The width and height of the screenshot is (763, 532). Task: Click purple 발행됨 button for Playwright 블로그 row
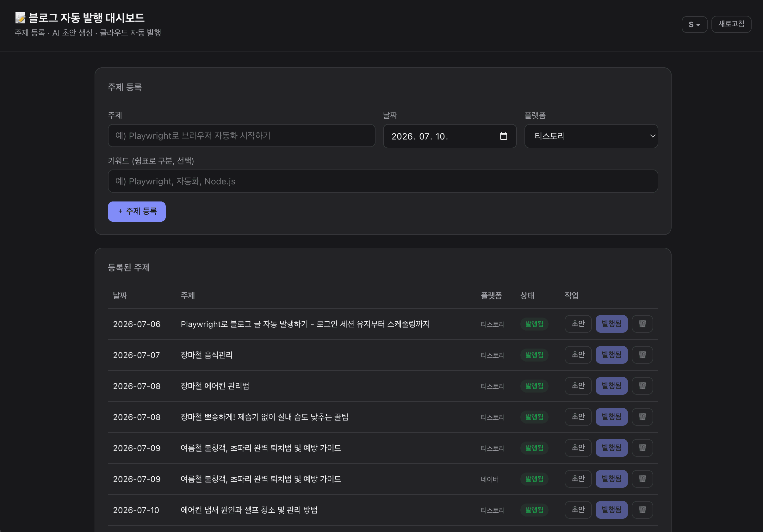pos(611,324)
